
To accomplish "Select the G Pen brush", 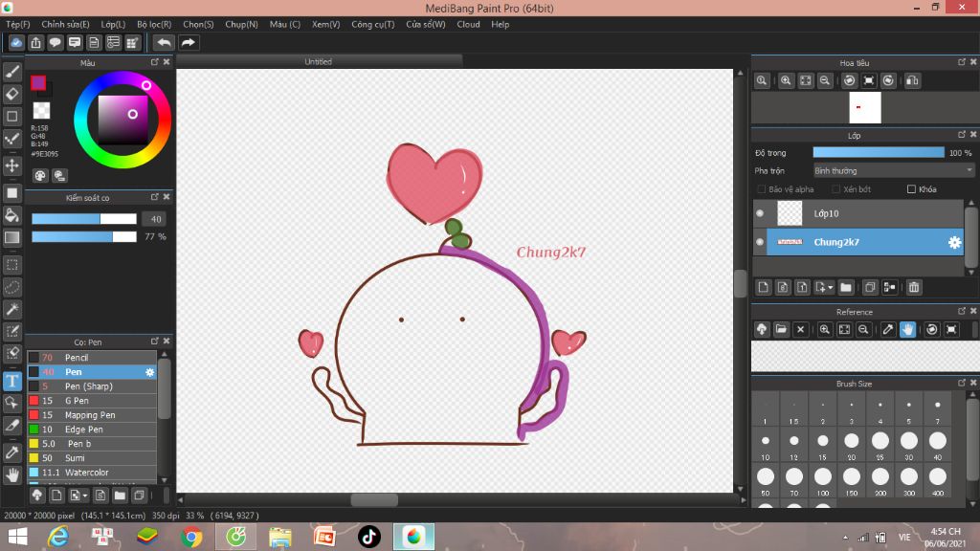I will (x=92, y=401).
